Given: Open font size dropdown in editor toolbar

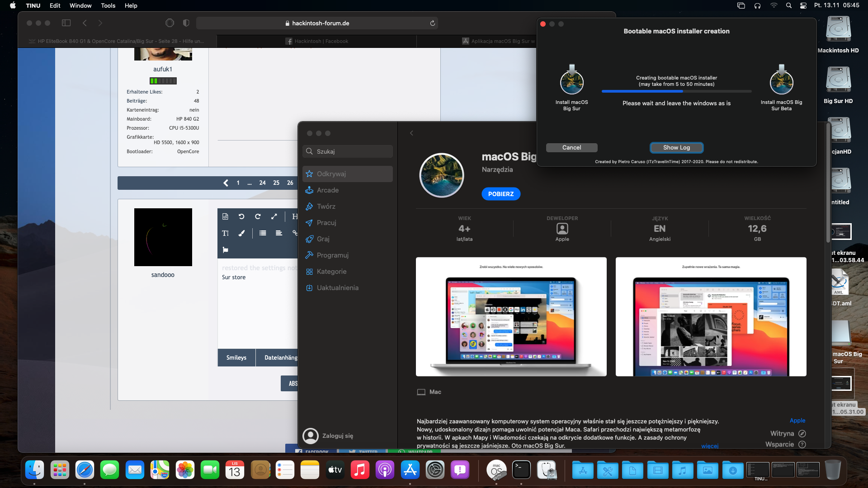Looking at the screenshot, I should click(225, 233).
